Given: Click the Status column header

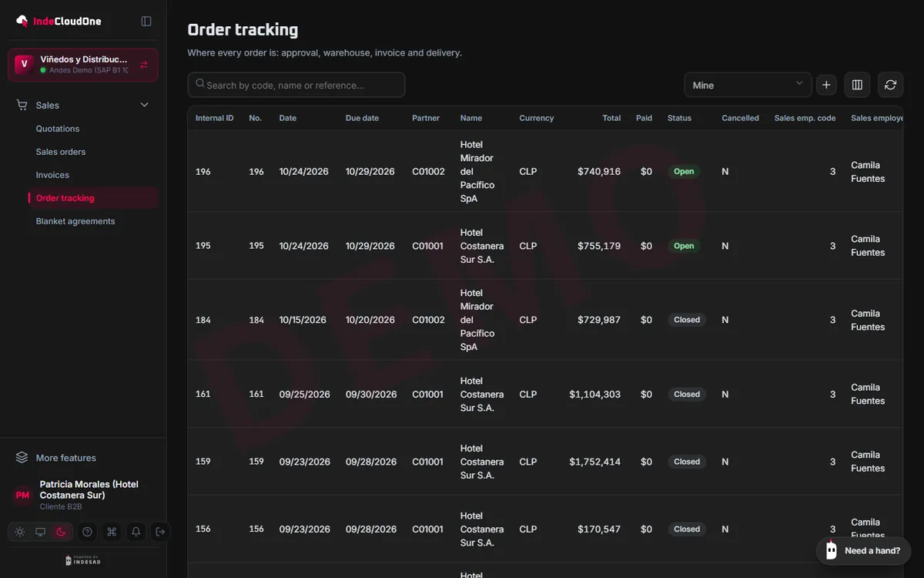Looking at the screenshot, I should coord(679,118).
